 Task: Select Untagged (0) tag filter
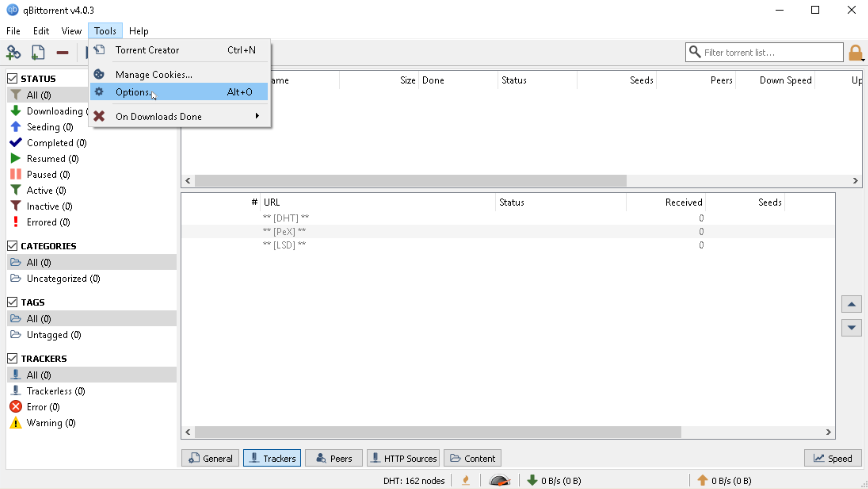click(92, 334)
